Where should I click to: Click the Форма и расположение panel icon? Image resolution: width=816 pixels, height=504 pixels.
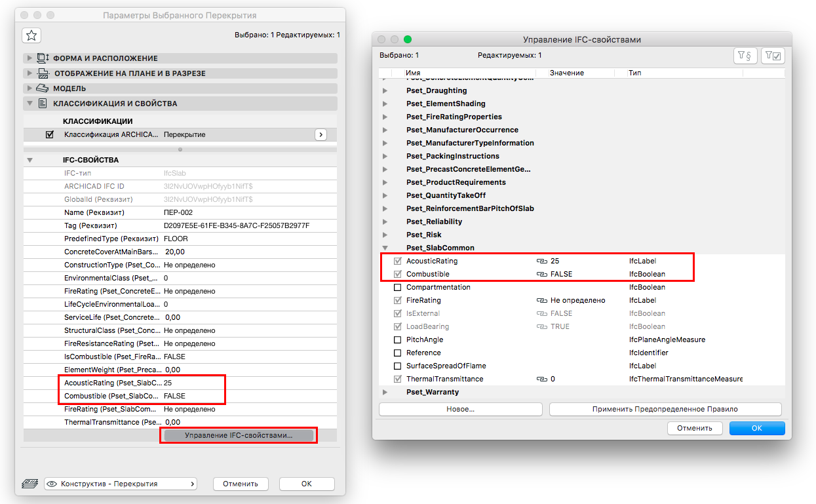(x=43, y=58)
